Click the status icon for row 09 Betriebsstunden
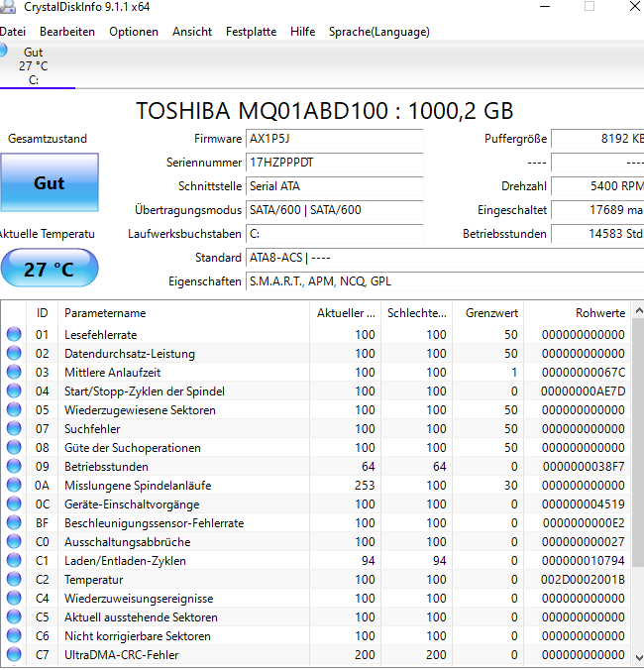This screenshot has height=670, width=644. [14, 466]
